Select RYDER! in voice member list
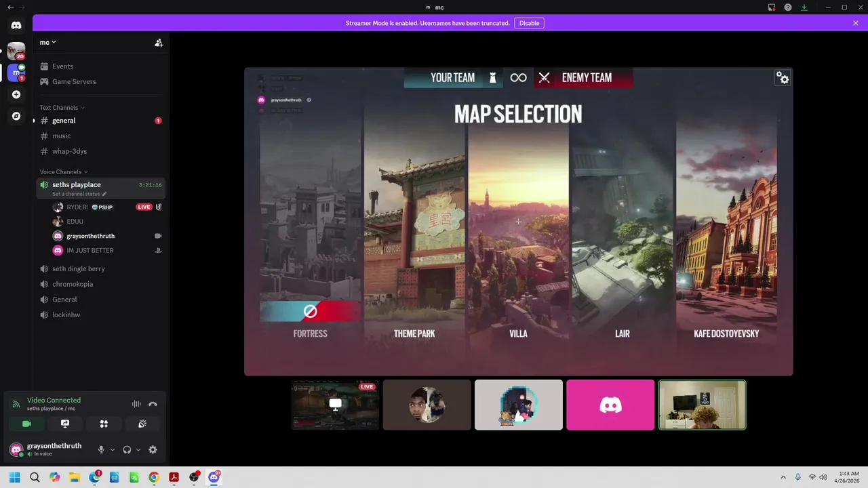Viewport: 868px width, 488px height. (x=107, y=207)
